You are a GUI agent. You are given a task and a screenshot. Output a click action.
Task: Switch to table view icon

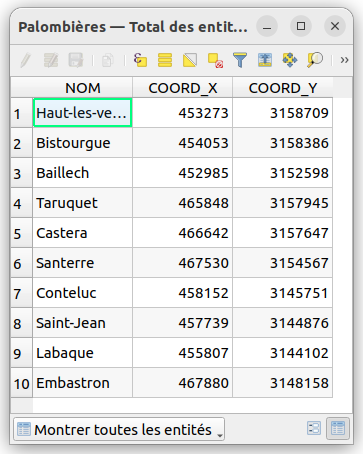pyautogui.click(x=338, y=428)
